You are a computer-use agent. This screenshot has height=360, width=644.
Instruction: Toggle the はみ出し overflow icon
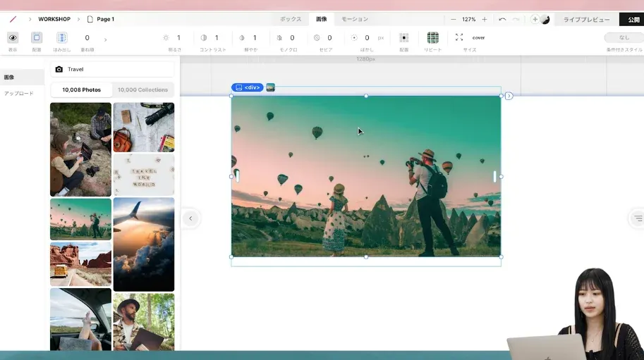coord(61,38)
